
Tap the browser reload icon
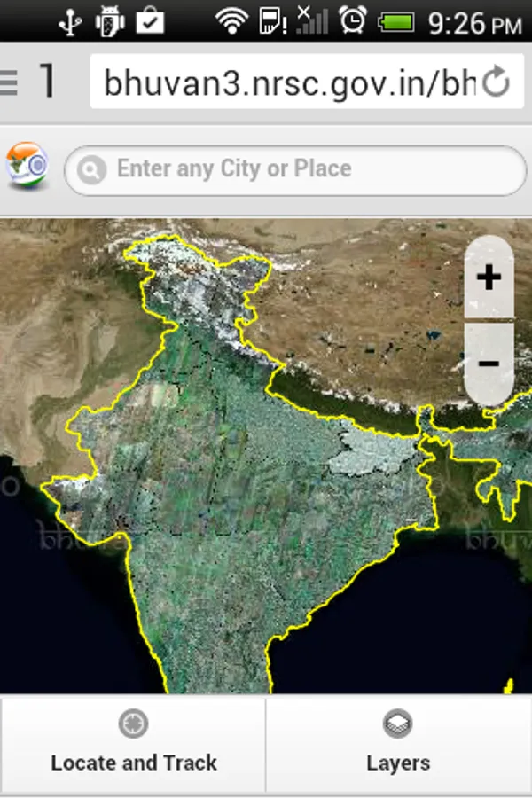pyautogui.click(x=496, y=82)
